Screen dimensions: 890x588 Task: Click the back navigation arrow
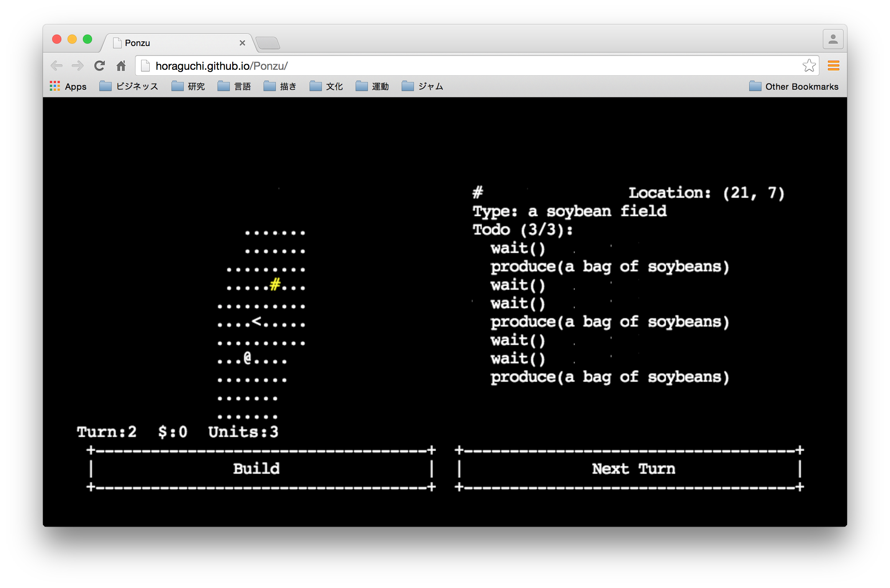pos(57,66)
